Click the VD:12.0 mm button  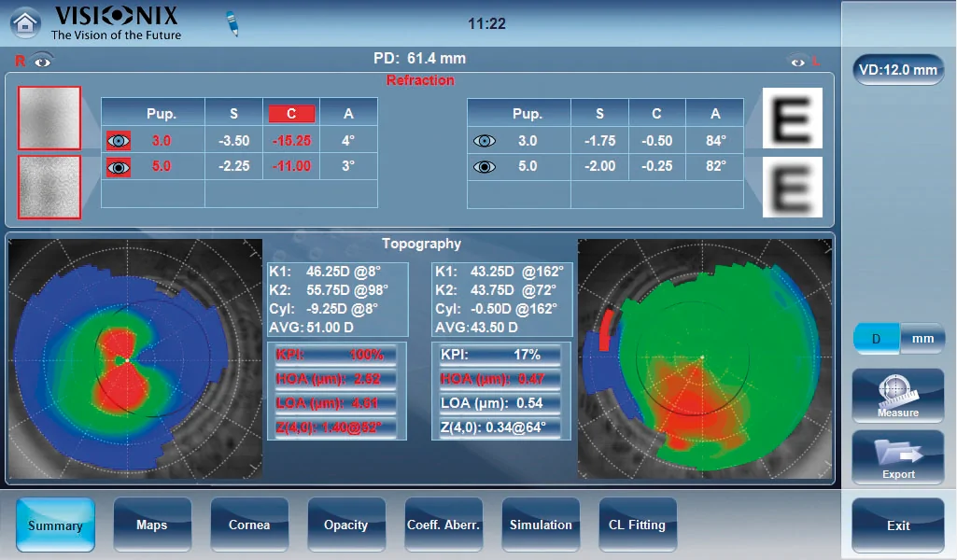(x=898, y=70)
